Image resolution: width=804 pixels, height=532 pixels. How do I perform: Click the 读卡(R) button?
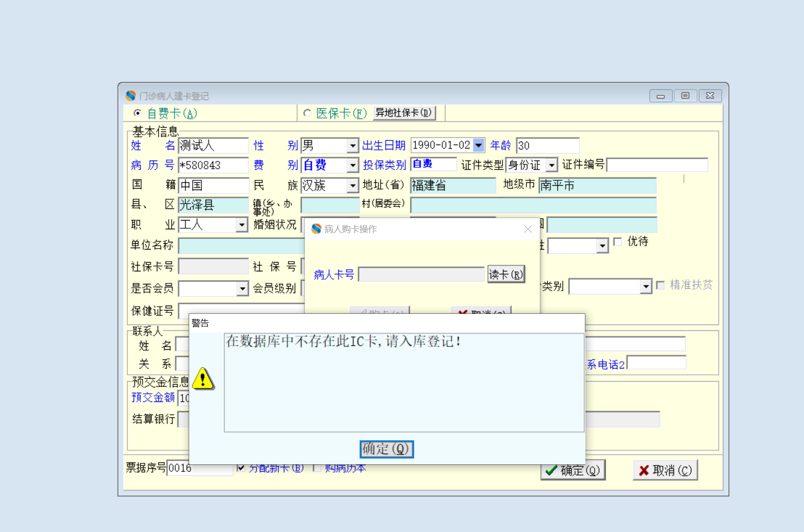[x=506, y=274]
